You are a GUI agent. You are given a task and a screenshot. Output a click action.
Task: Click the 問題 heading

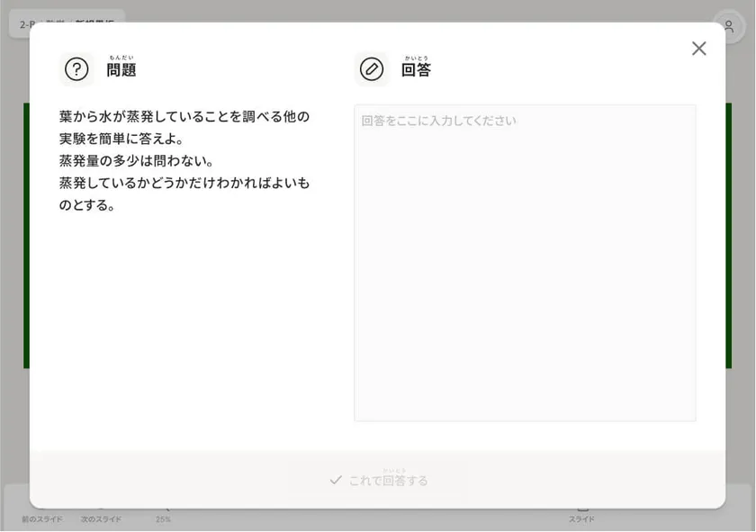point(121,69)
